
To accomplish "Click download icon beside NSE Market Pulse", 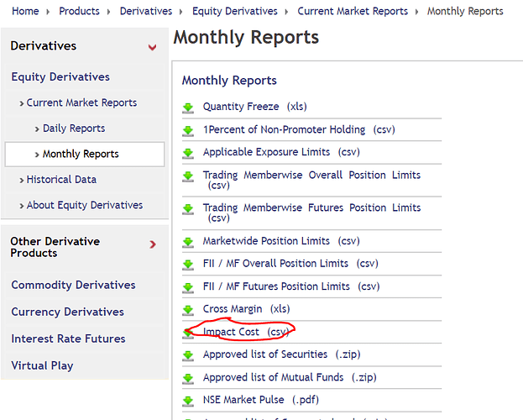I will click(x=188, y=402).
